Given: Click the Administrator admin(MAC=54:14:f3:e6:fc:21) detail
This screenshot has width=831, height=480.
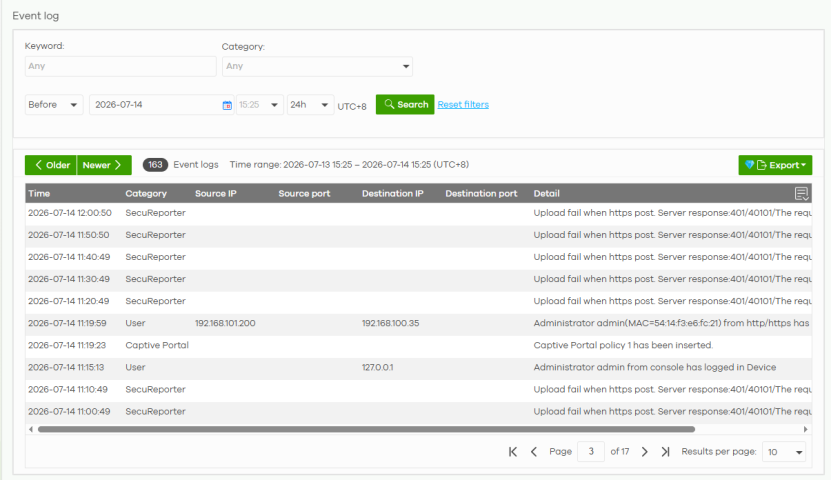Looking at the screenshot, I should click(671, 323).
